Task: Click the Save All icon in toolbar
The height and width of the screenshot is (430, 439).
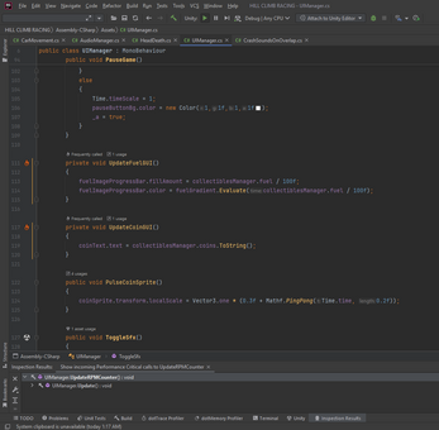Action: pos(124,18)
